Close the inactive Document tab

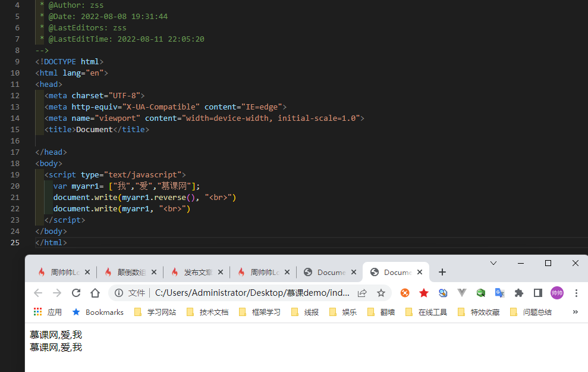pyautogui.click(x=354, y=272)
